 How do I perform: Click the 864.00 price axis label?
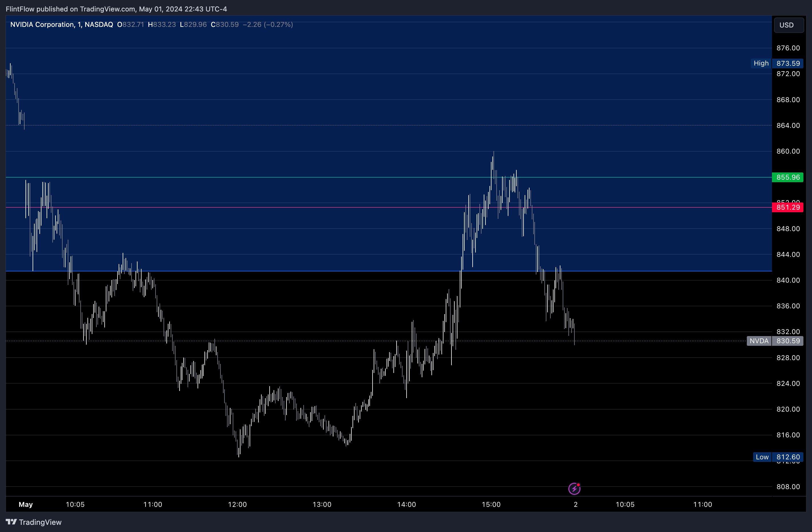(x=788, y=125)
